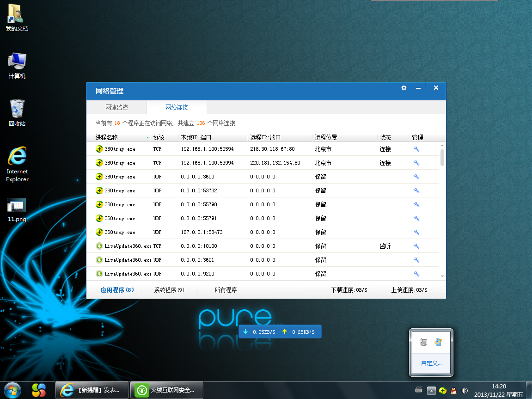Screen dimensions: 532x399
Task: Click wrench icon for 360tray.exe port 50594
Action: pos(416,149)
